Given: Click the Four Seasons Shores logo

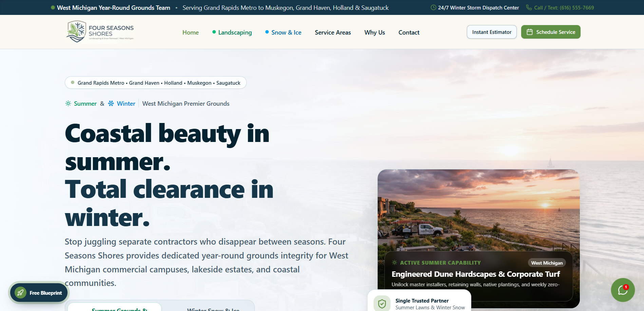Looking at the screenshot, I should (x=100, y=32).
